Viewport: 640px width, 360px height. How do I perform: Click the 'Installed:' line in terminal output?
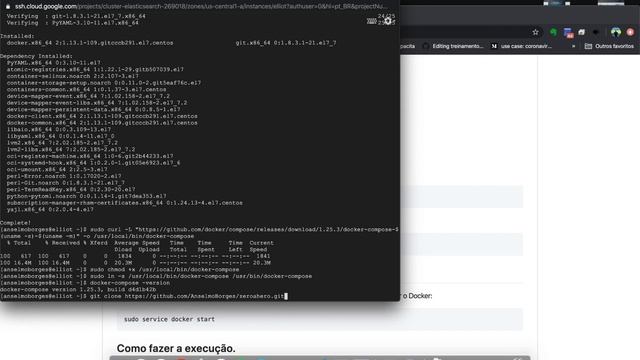[x=17, y=36]
